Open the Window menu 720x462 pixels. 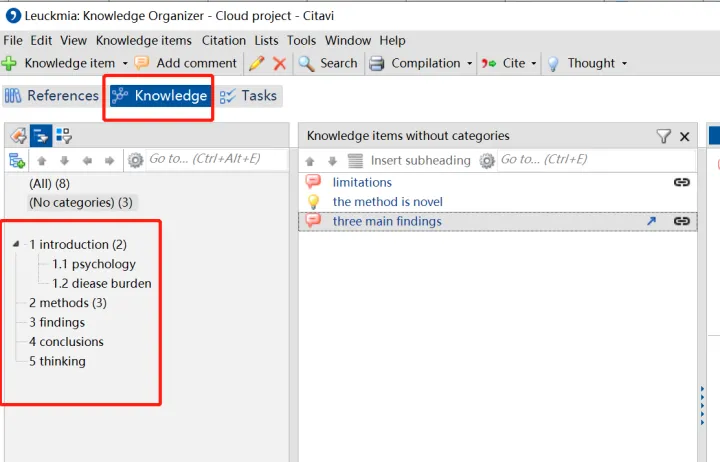[348, 40]
